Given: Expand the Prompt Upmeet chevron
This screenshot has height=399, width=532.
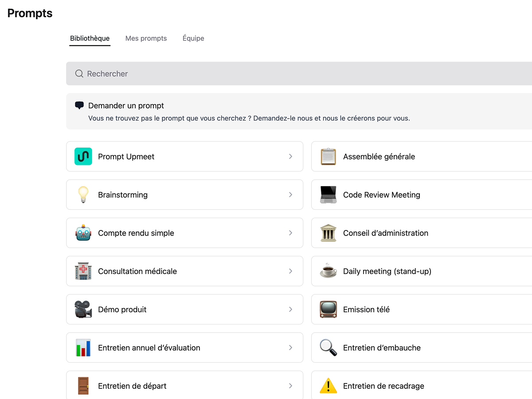Looking at the screenshot, I should click(290, 156).
